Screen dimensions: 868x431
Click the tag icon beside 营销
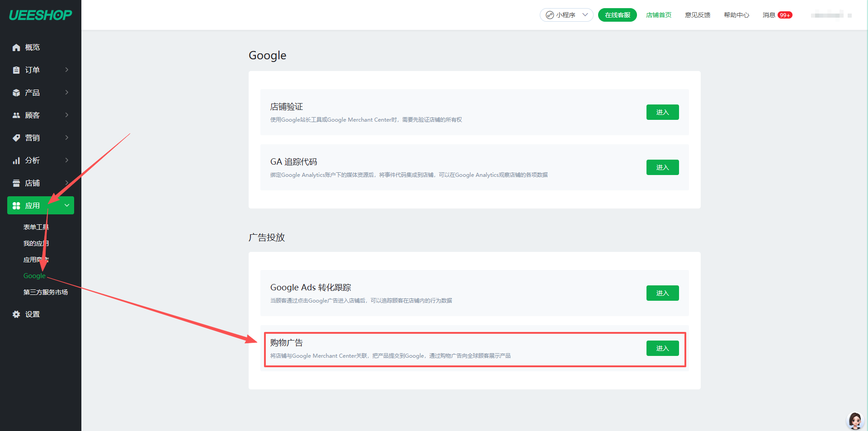[x=16, y=138]
